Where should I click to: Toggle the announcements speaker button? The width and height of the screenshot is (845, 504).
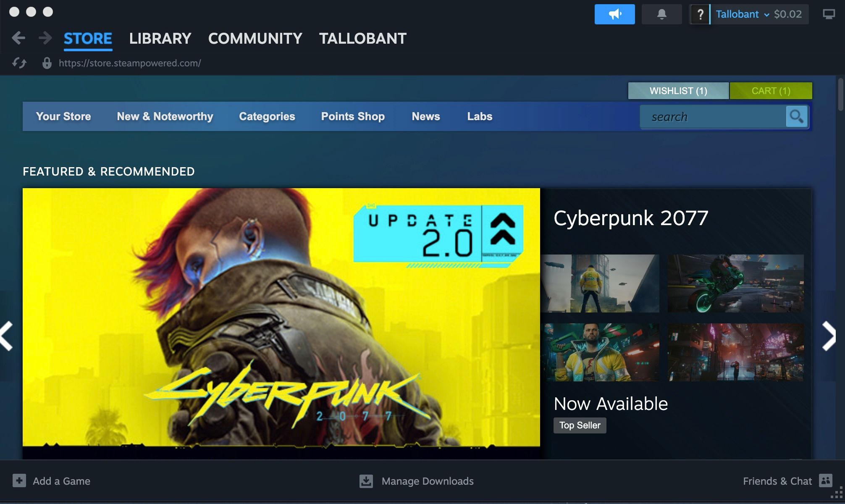tap(614, 14)
